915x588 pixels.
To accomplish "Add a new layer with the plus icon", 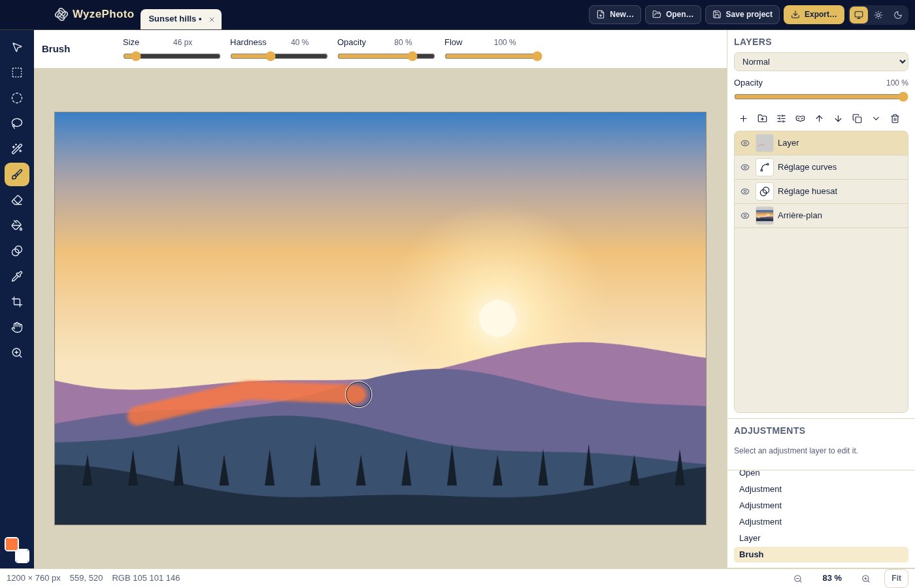I will [743, 118].
